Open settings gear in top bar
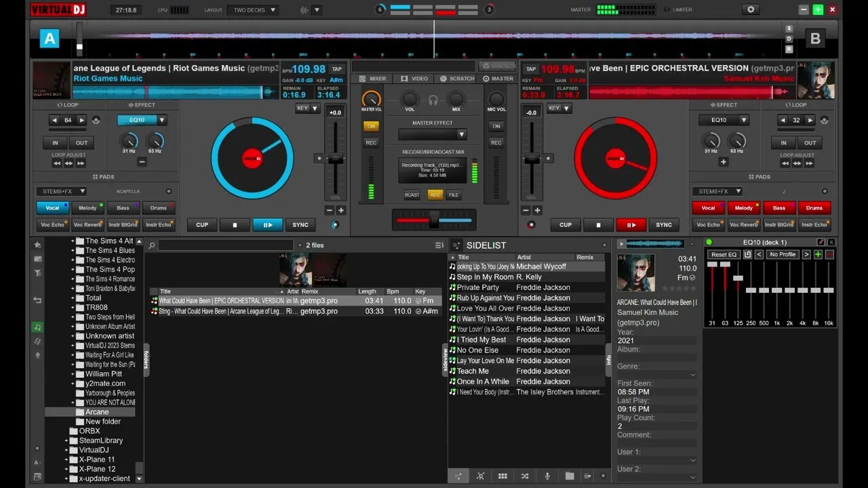 (x=750, y=9)
